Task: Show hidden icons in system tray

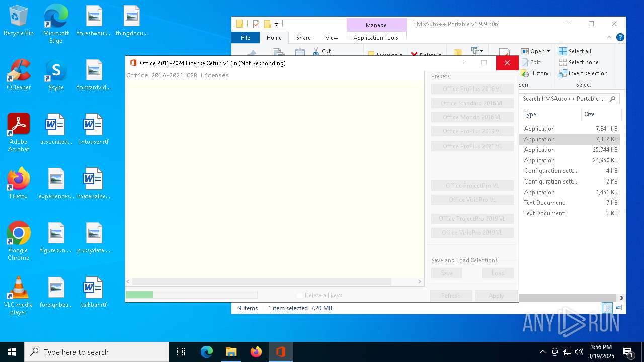Action: click(542, 352)
